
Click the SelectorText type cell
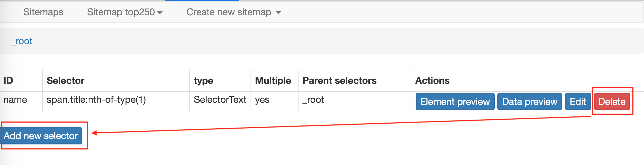click(x=220, y=100)
